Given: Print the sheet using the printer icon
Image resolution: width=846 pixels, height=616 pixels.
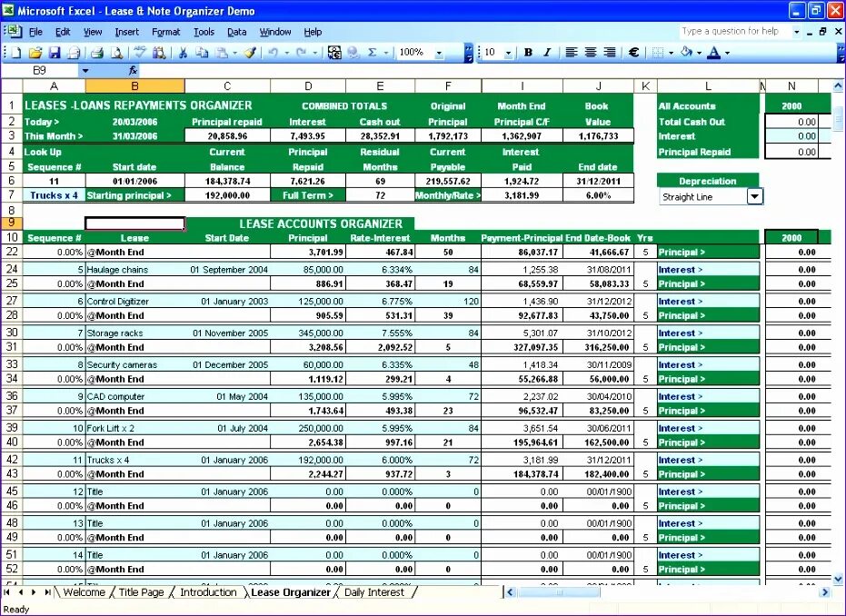Looking at the screenshot, I should coord(97,53).
